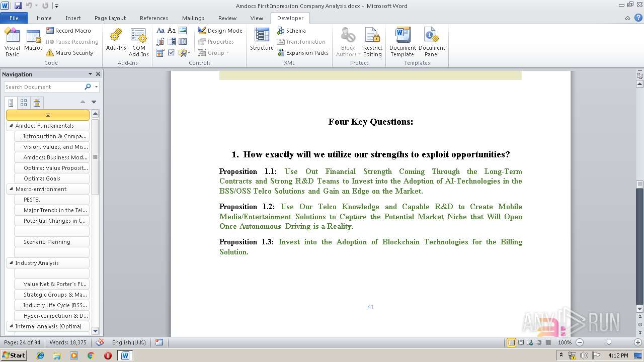644x362 pixels.
Task: Customize Quick Access Toolbar dropdown
Action: coord(57,6)
